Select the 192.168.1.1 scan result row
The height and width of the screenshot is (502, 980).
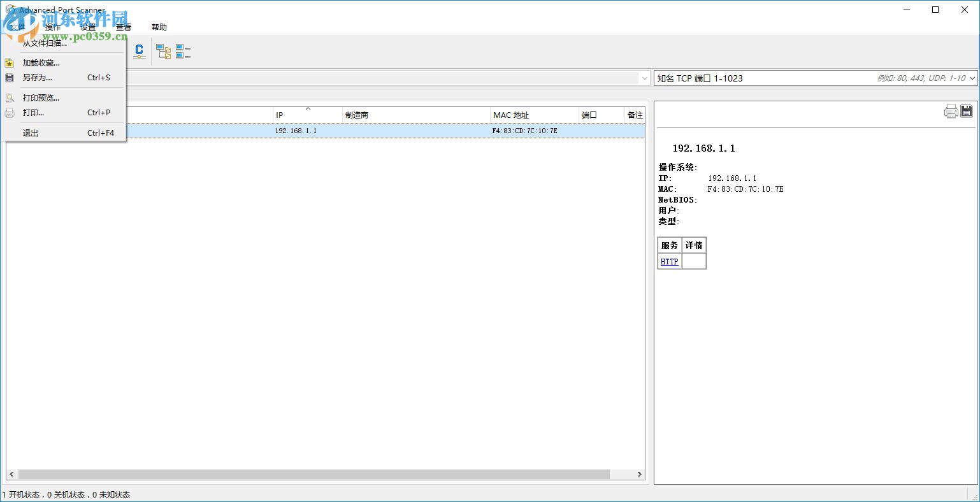pos(382,130)
